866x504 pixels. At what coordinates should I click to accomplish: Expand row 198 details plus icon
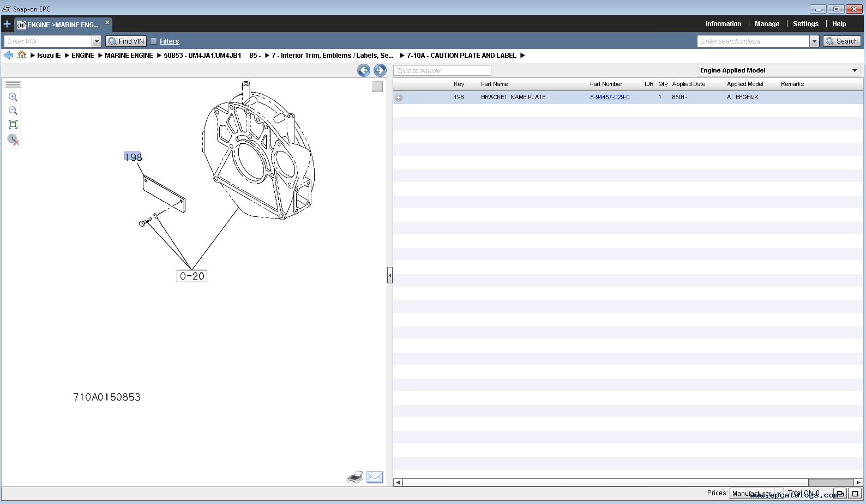point(399,98)
